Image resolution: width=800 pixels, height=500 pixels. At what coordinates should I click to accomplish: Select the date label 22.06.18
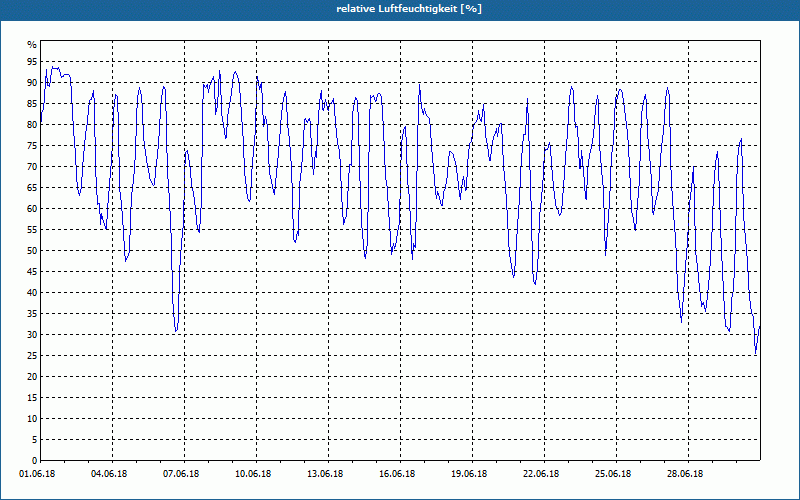coord(540,474)
